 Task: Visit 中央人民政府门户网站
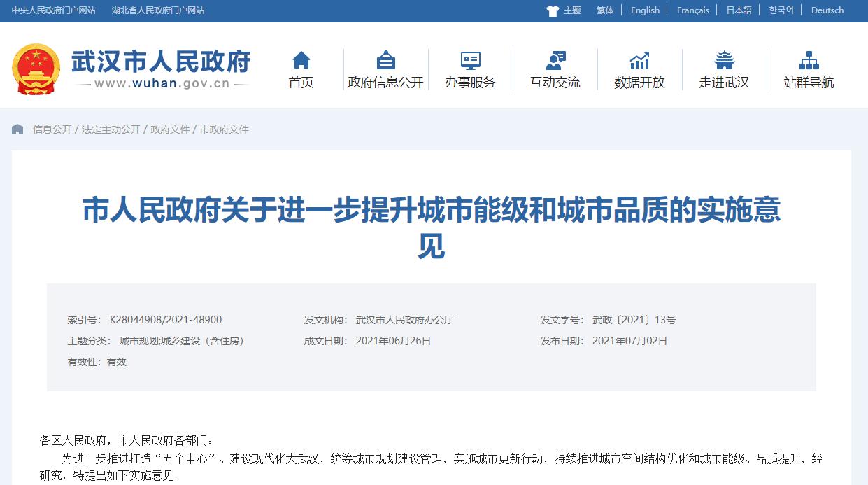55,10
